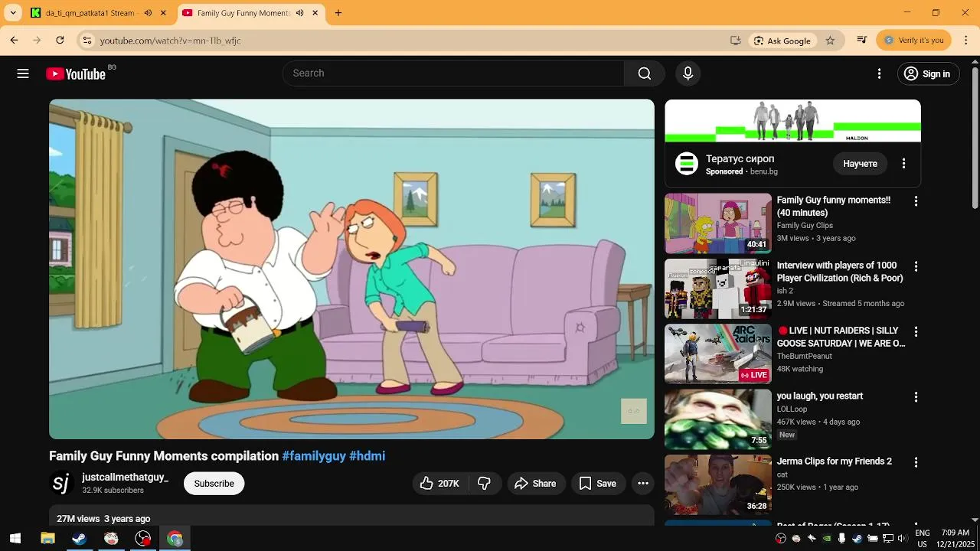Image resolution: width=980 pixels, height=551 pixels.
Task: Open options for the Тератус сироп ad
Action: (903, 164)
